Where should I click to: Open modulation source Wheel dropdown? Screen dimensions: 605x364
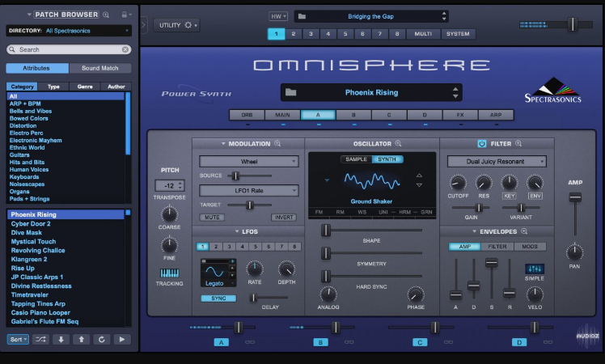(x=249, y=161)
